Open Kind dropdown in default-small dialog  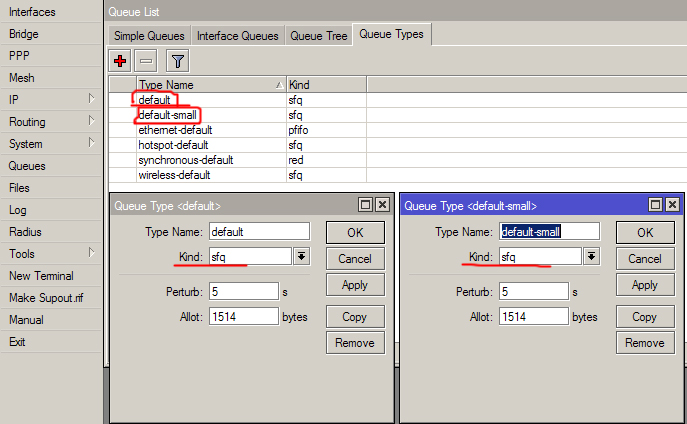coord(590,257)
